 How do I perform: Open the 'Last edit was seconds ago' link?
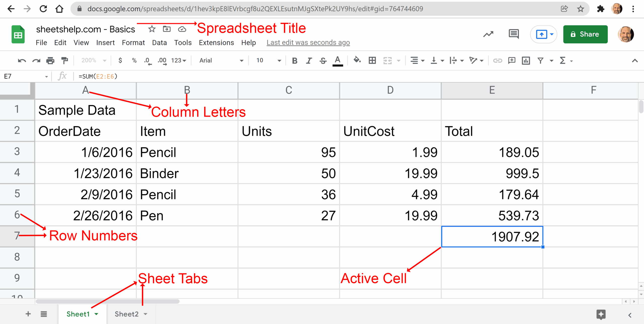pyautogui.click(x=308, y=43)
